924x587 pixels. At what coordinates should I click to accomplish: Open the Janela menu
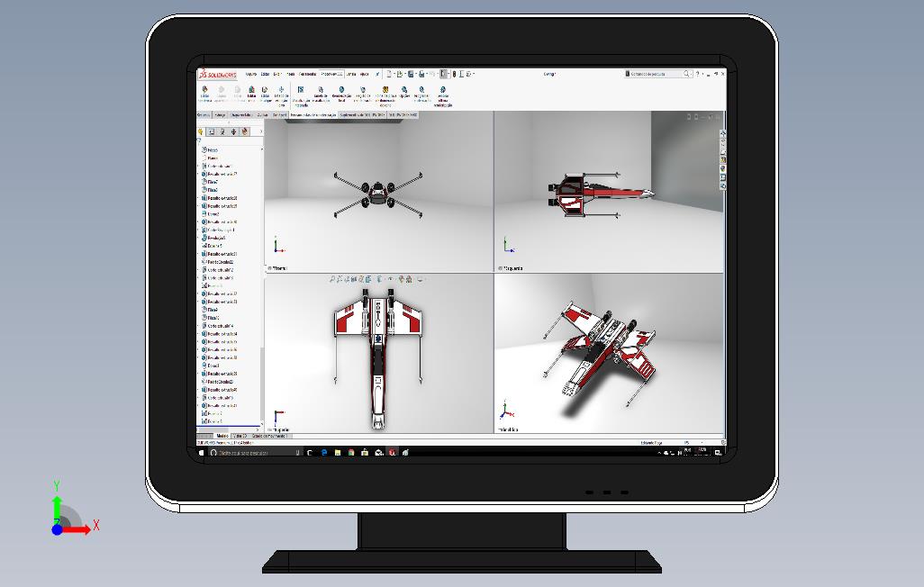351,74
